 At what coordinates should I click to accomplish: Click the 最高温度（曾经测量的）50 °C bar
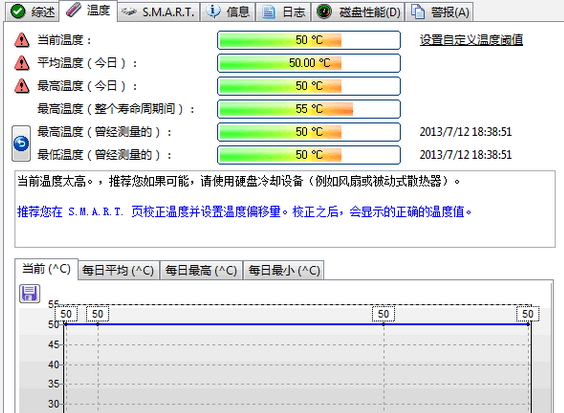pos(309,132)
